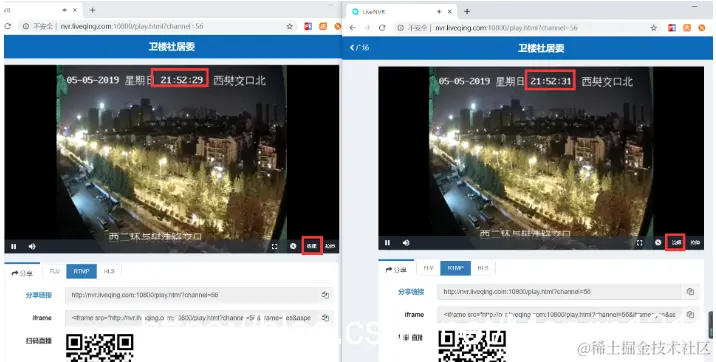
Task: Go back in the right browser window
Action: [x=353, y=28]
